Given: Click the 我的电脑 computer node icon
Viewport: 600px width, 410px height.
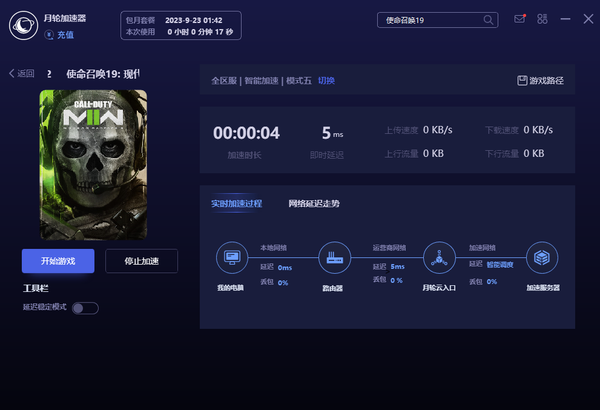Looking at the screenshot, I should point(231,258).
